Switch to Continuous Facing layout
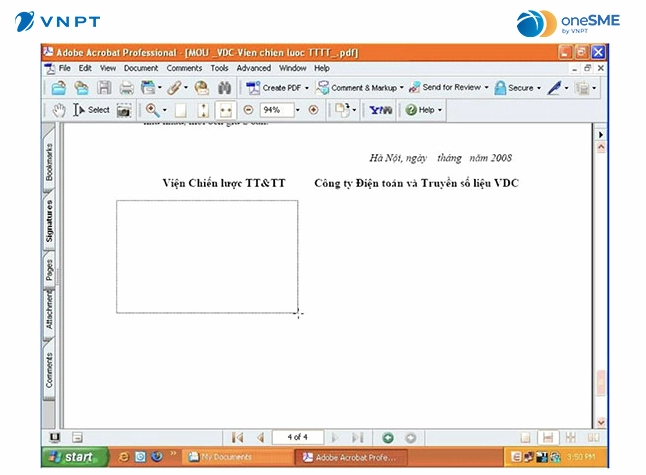The image size is (646, 475). tap(571, 438)
